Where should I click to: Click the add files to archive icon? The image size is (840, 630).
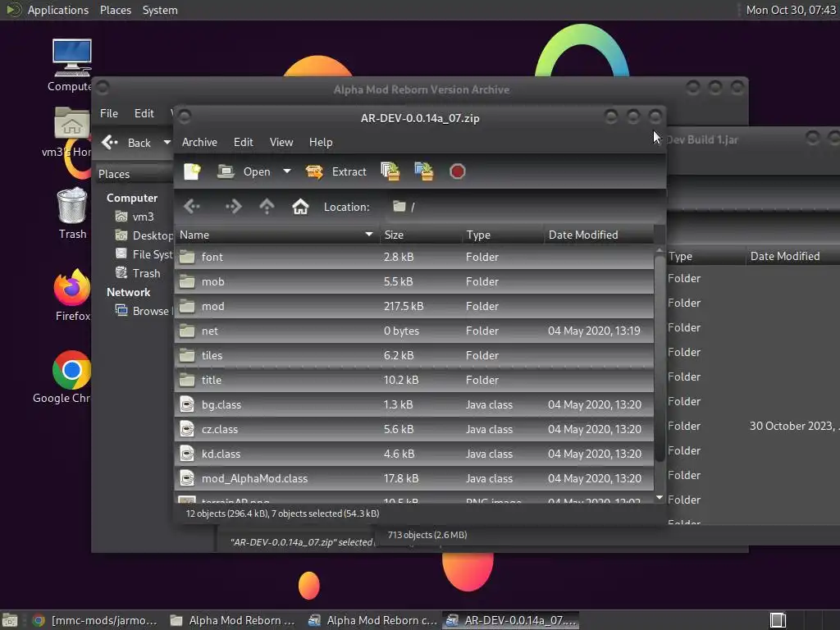390,171
